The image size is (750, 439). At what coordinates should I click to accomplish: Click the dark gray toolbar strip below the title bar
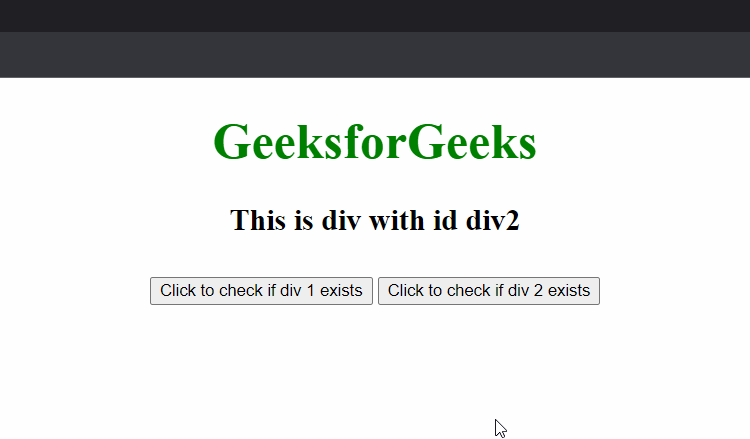pyautogui.click(x=375, y=55)
